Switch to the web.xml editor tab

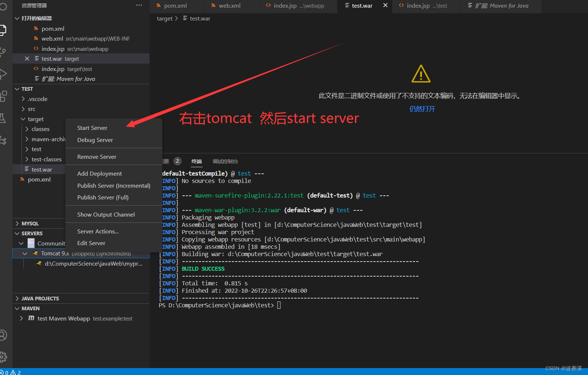[231, 6]
